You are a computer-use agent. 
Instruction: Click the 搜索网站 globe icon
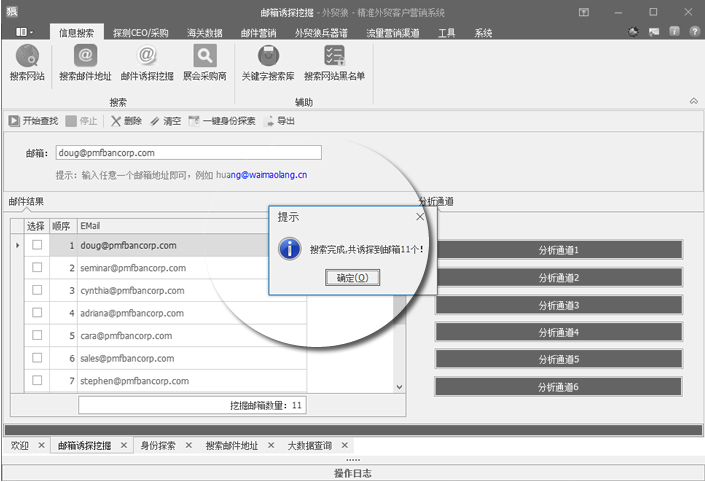[x=27, y=56]
